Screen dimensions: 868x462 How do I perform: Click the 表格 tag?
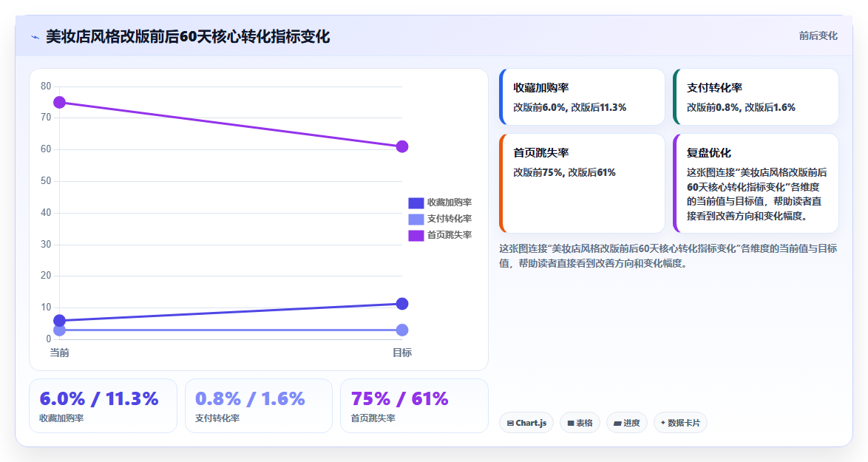pyautogui.click(x=580, y=423)
